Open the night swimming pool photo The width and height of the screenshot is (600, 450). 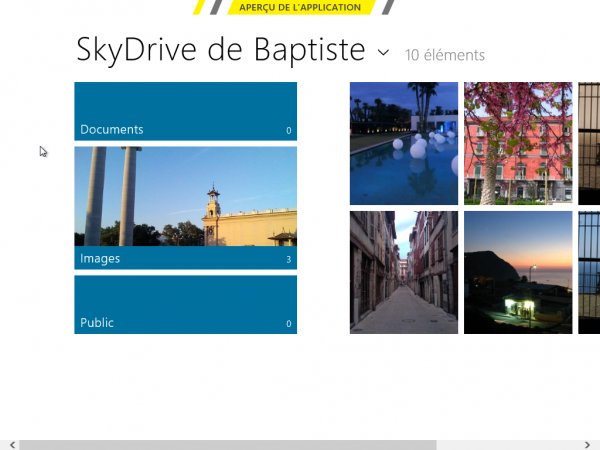pos(403,143)
